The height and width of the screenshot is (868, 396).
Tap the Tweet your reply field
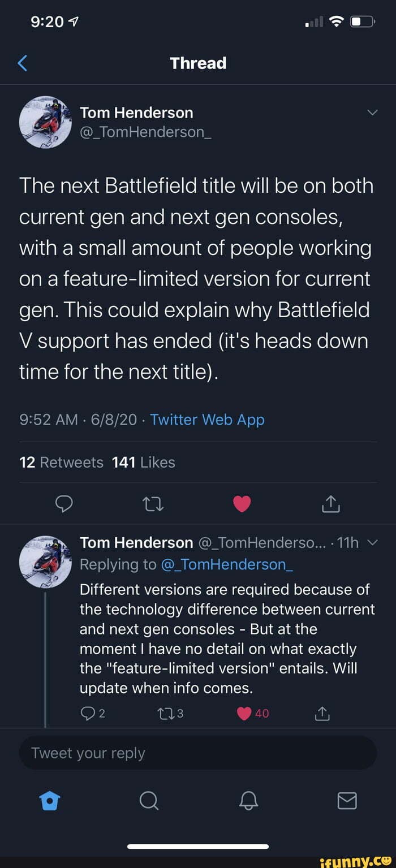198,753
